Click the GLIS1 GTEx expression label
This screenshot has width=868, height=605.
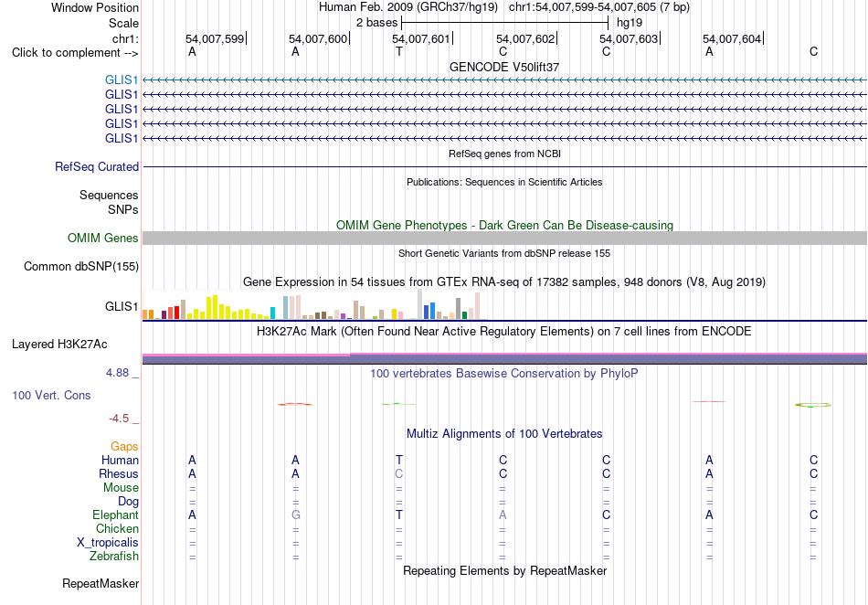pos(122,306)
